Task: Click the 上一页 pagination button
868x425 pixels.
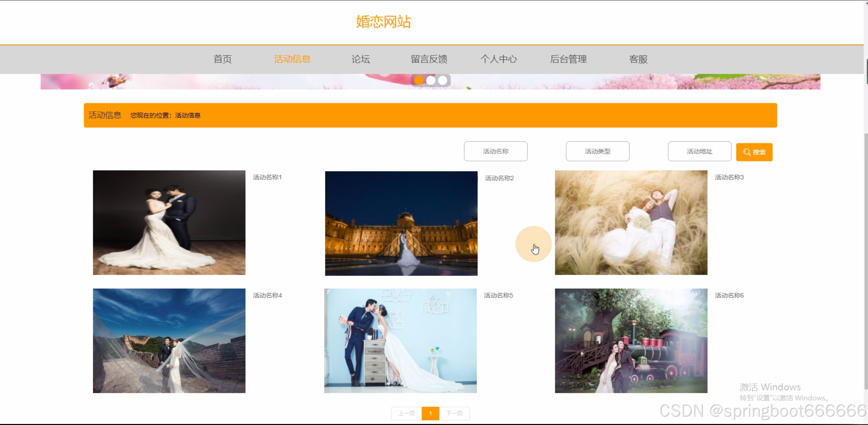Action: (406, 413)
